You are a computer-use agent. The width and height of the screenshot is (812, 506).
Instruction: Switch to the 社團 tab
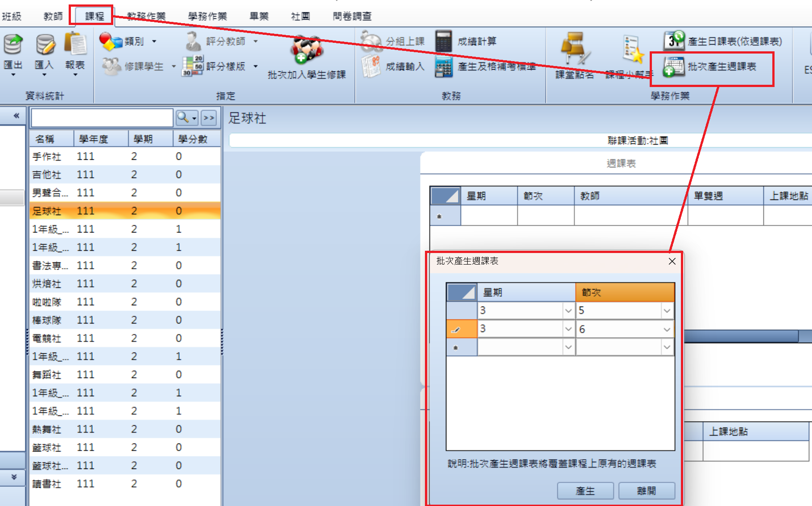coord(301,16)
